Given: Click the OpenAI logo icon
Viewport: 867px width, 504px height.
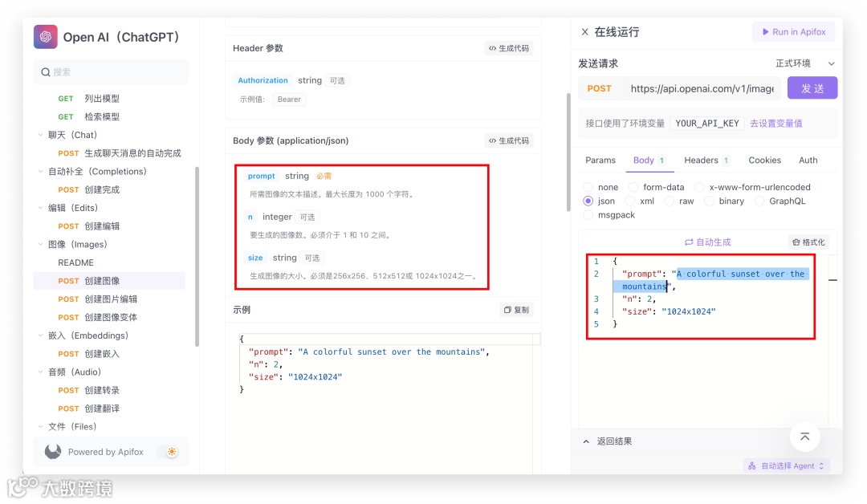Looking at the screenshot, I should (45, 37).
